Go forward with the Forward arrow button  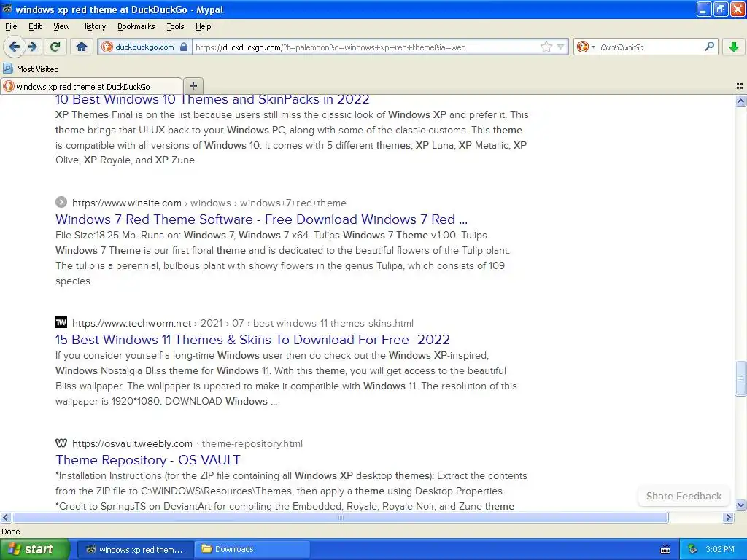coord(33,47)
